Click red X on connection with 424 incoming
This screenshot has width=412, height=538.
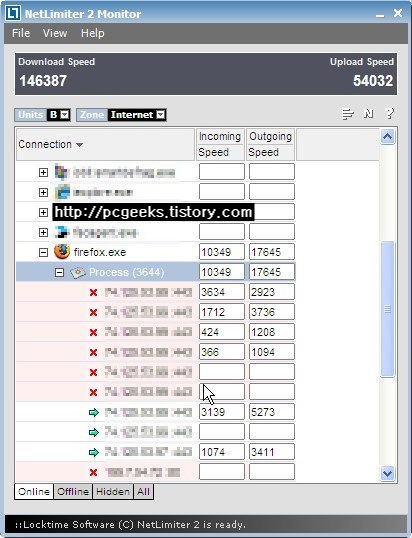[x=93, y=332]
